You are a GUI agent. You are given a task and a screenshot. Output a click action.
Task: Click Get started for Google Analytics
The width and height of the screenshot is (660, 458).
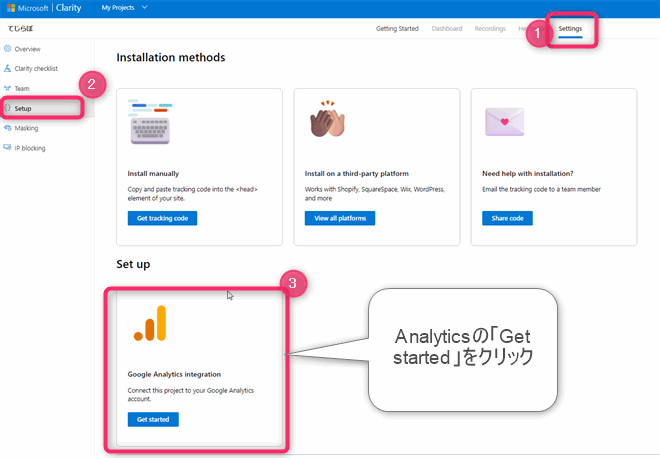[153, 419]
